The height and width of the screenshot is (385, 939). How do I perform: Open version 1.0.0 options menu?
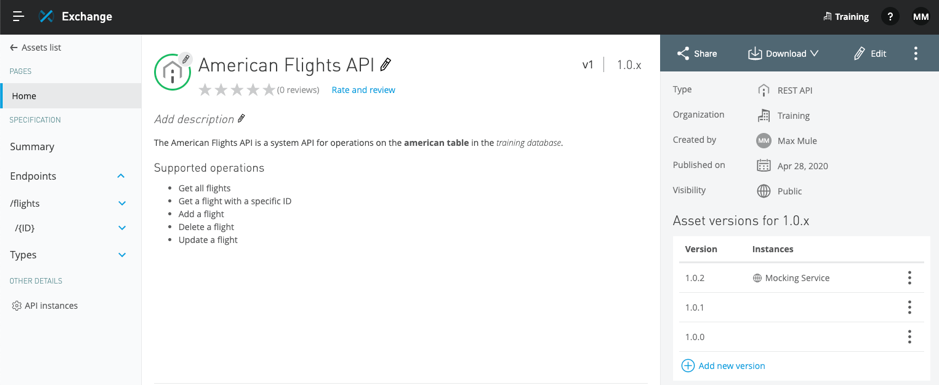[909, 337]
